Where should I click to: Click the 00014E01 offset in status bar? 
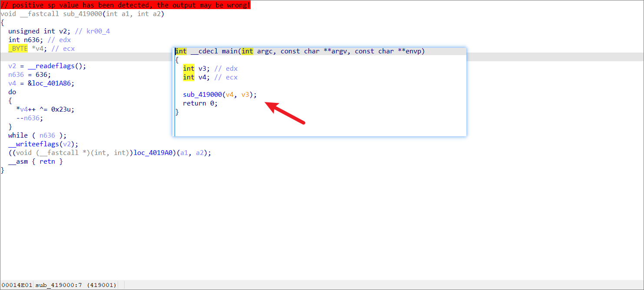[17, 285]
